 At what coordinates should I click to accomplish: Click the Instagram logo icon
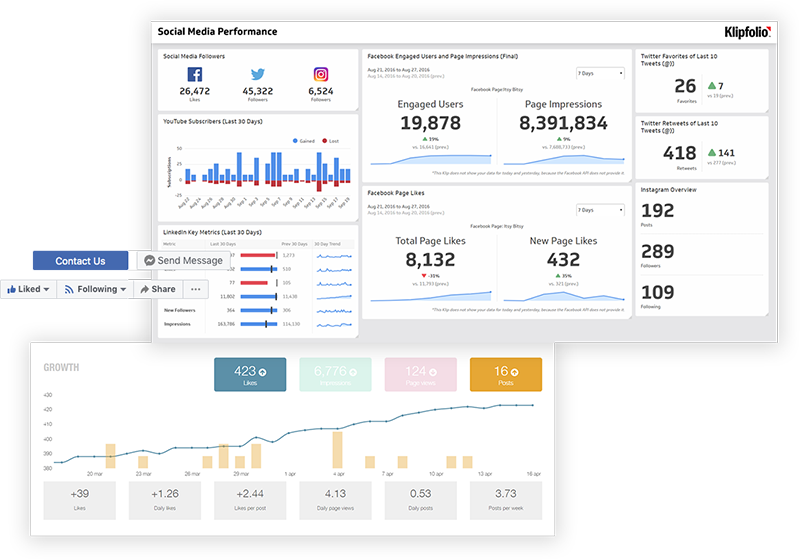coord(321,75)
